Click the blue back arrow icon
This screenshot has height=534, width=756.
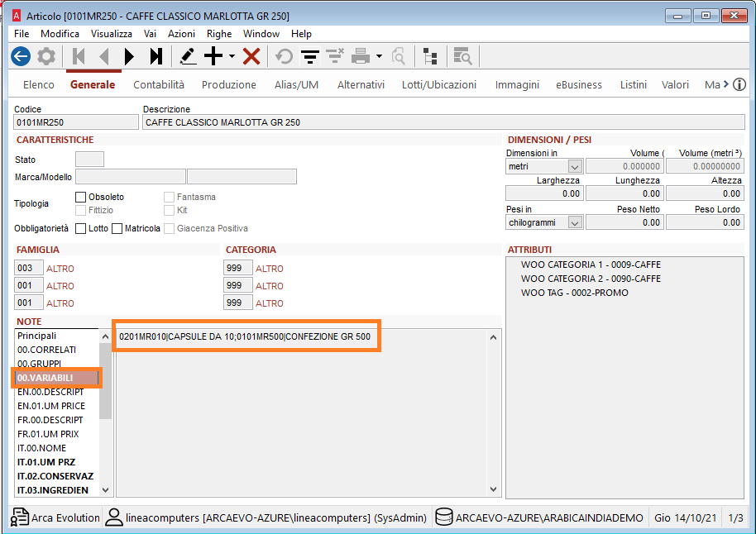[21, 56]
